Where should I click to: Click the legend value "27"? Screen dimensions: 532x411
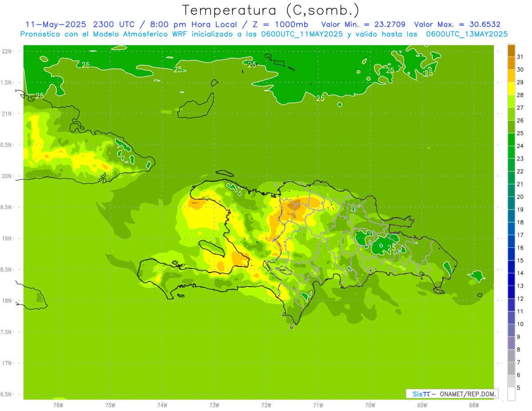(520, 108)
